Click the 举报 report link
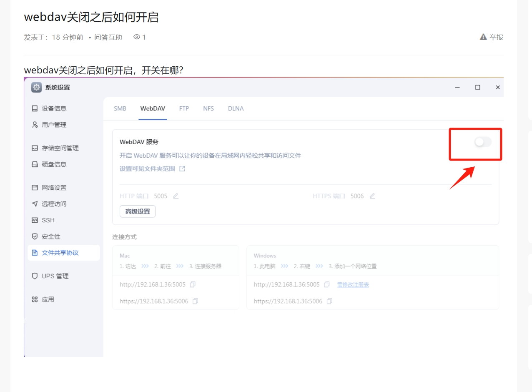532x392 pixels. (496, 37)
